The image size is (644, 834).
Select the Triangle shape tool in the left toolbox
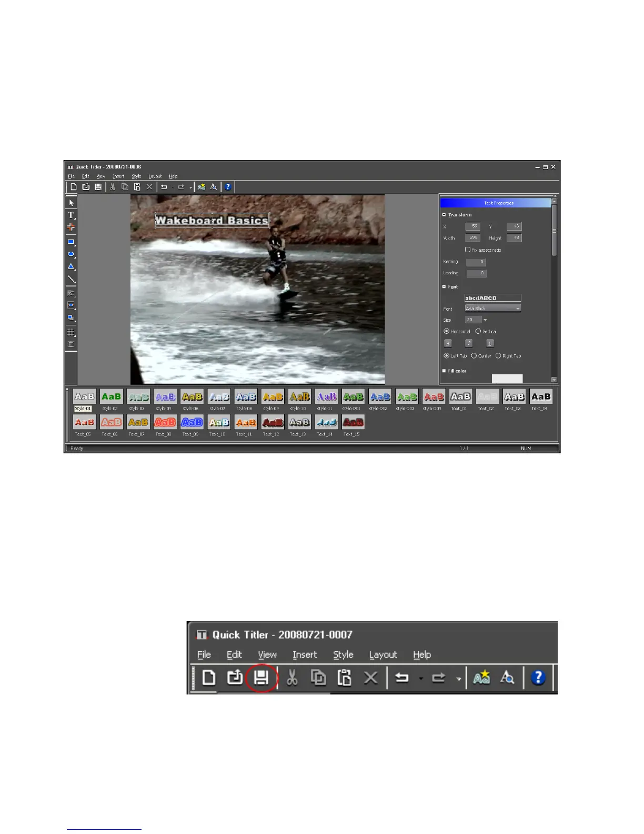(71, 266)
